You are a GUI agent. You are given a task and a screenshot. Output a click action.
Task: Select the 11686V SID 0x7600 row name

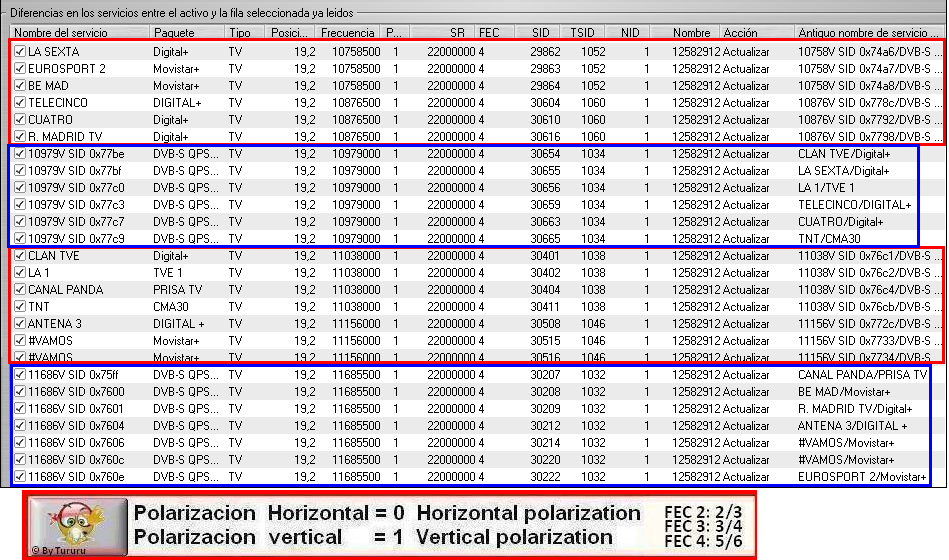pyautogui.click(x=76, y=392)
